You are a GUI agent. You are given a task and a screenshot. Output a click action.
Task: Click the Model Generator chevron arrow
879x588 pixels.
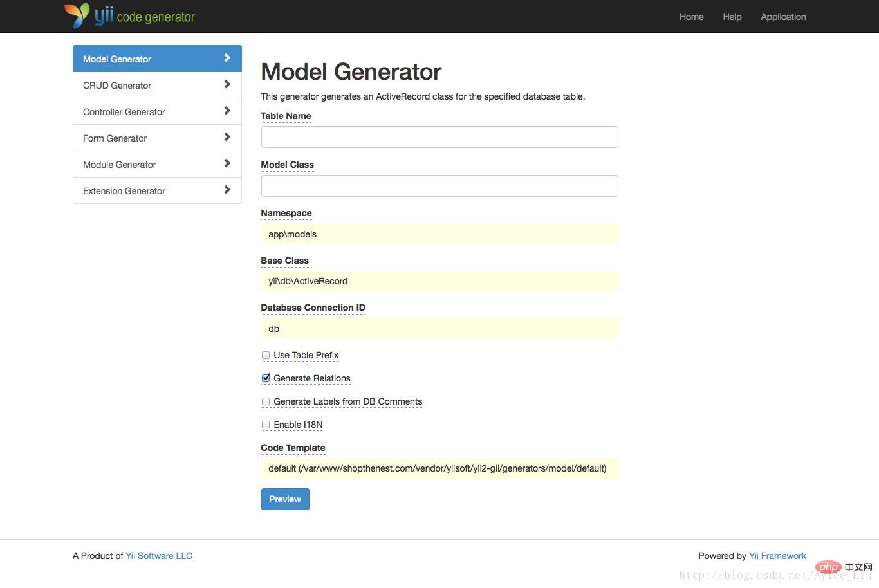tap(227, 58)
